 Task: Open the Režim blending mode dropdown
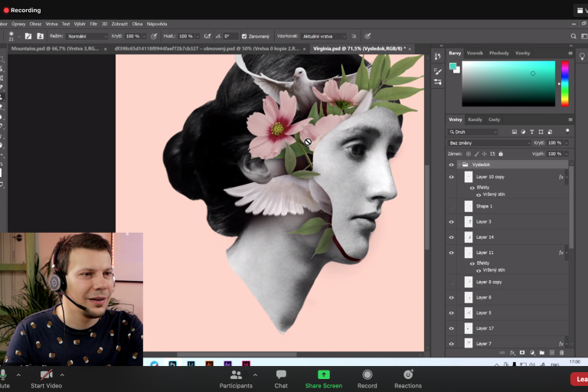tap(87, 36)
